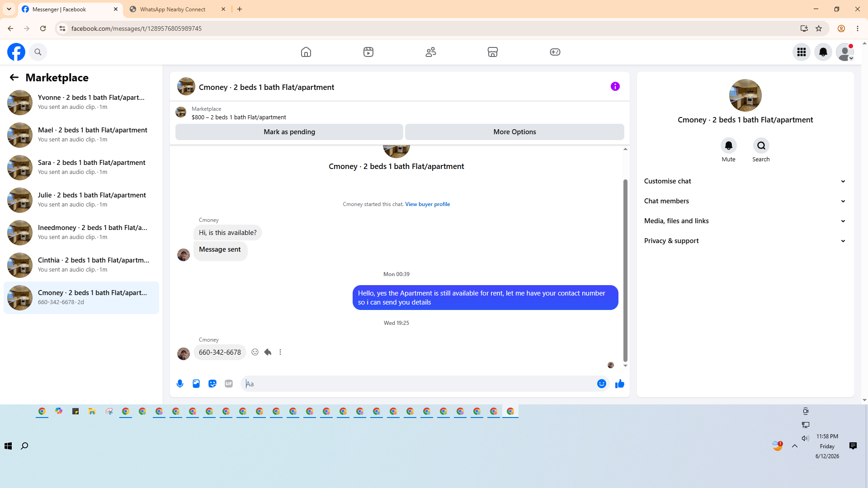Click the Mark as pending button
Viewport: 868px width, 488px height.
289,132
